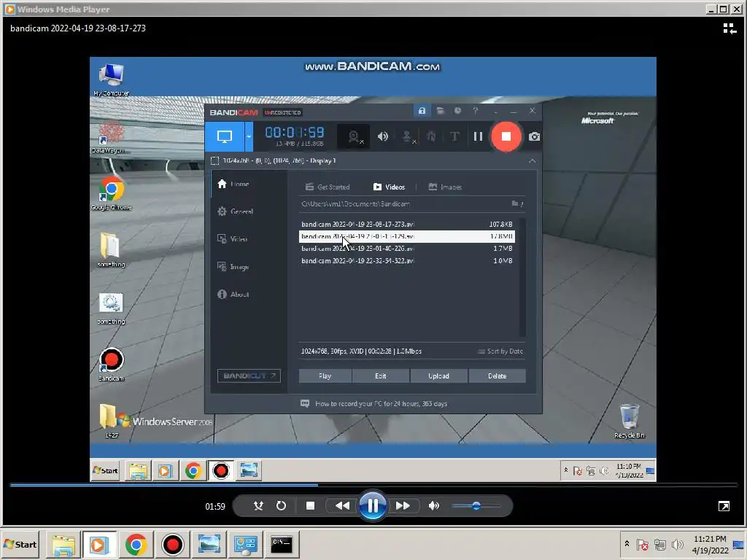Switch to Library view icon

pyautogui.click(x=729, y=28)
